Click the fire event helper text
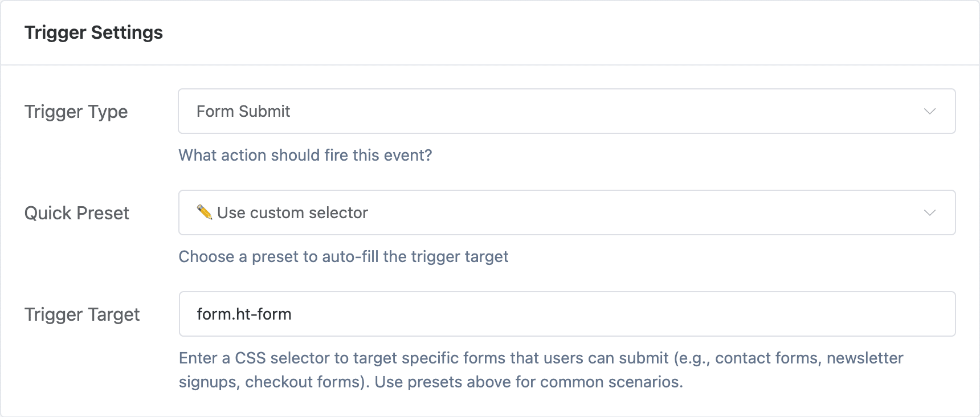Image resolution: width=980 pixels, height=417 pixels. (305, 155)
